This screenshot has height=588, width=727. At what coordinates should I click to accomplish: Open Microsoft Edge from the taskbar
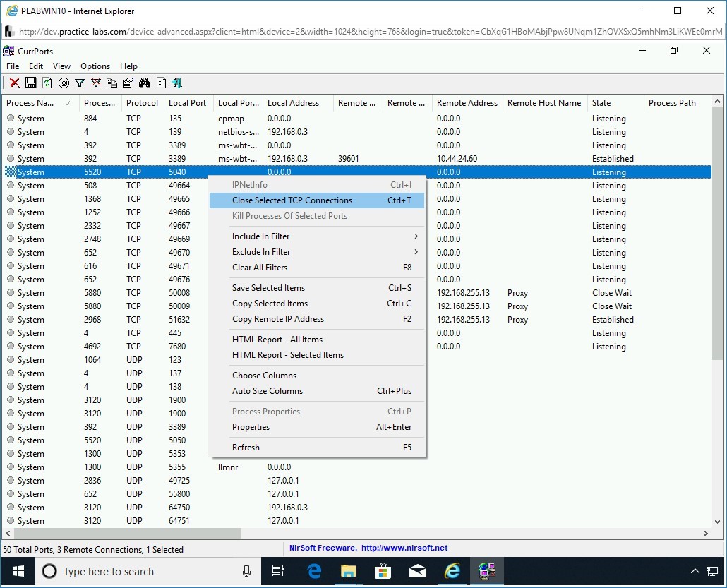coord(315,571)
